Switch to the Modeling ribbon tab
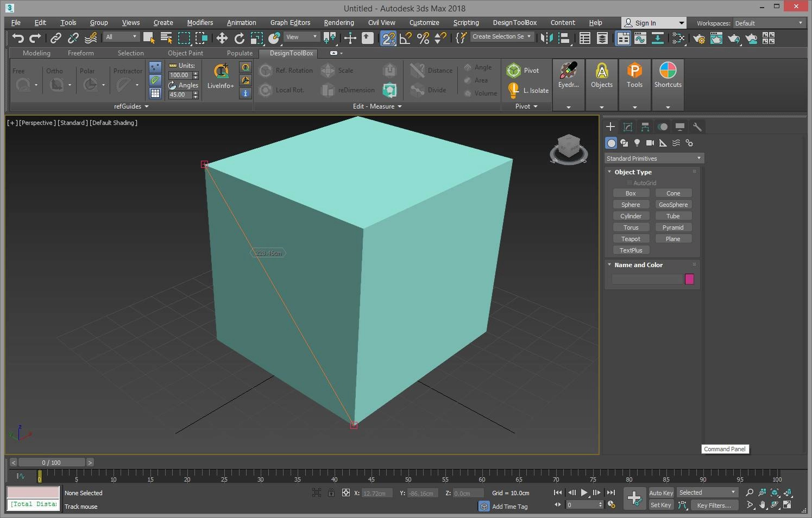812x518 pixels. 36,53
